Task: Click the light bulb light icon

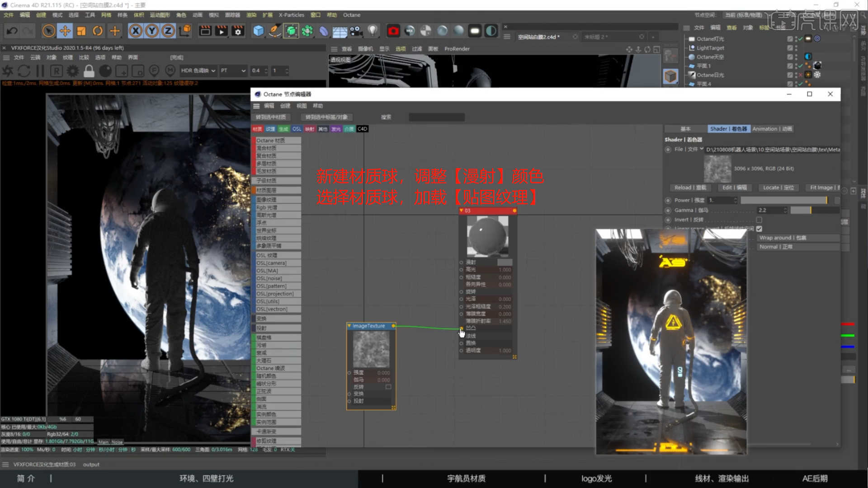Action: [x=372, y=31]
